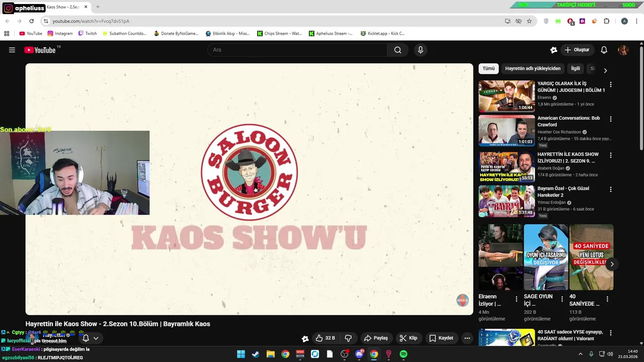
Task: Open the Instagram bookmark
Action: tap(60, 33)
